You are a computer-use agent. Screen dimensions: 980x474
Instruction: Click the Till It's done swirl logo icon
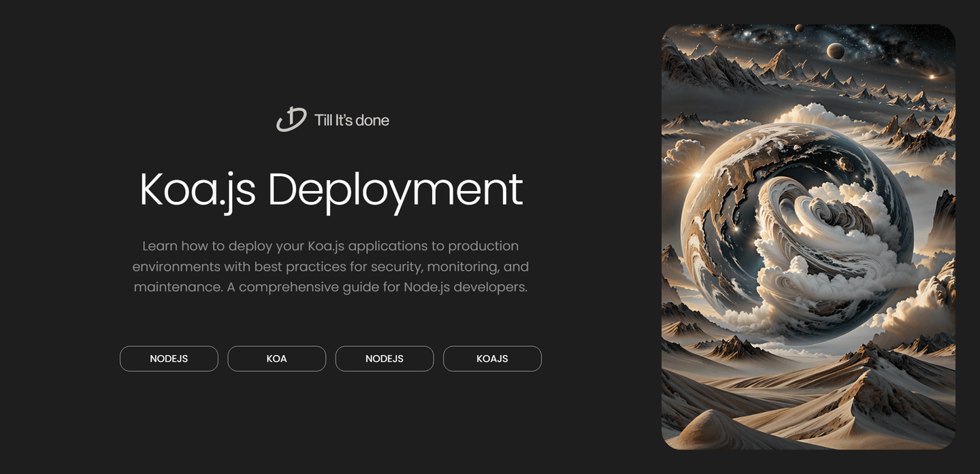pyautogui.click(x=289, y=118)
